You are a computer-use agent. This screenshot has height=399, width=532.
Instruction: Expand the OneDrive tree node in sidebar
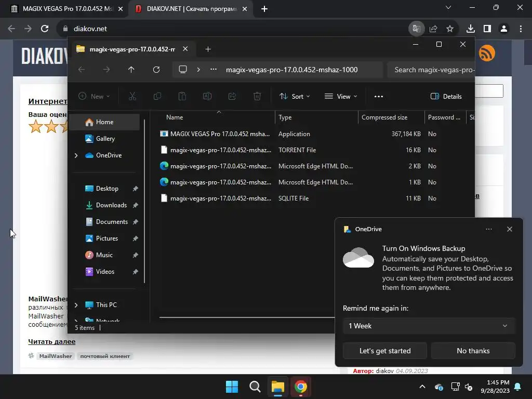(x=76, y=155)
